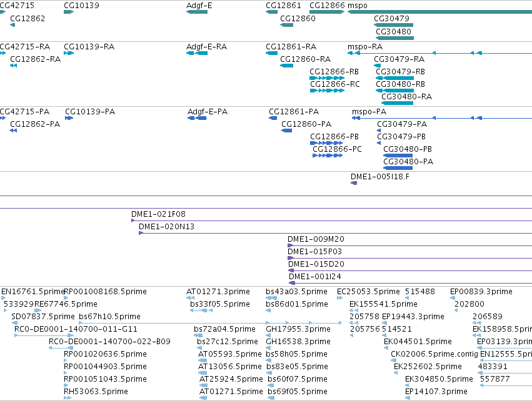532x401 pixels.
Task: Click the long teal mspo gene bar
Action: tap(439, 12)
